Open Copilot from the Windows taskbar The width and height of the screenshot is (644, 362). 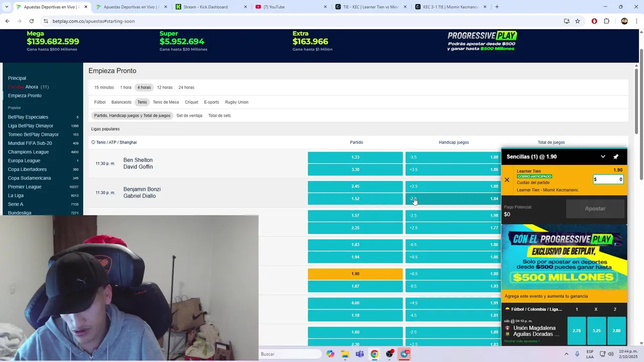[x=330, y=354]
